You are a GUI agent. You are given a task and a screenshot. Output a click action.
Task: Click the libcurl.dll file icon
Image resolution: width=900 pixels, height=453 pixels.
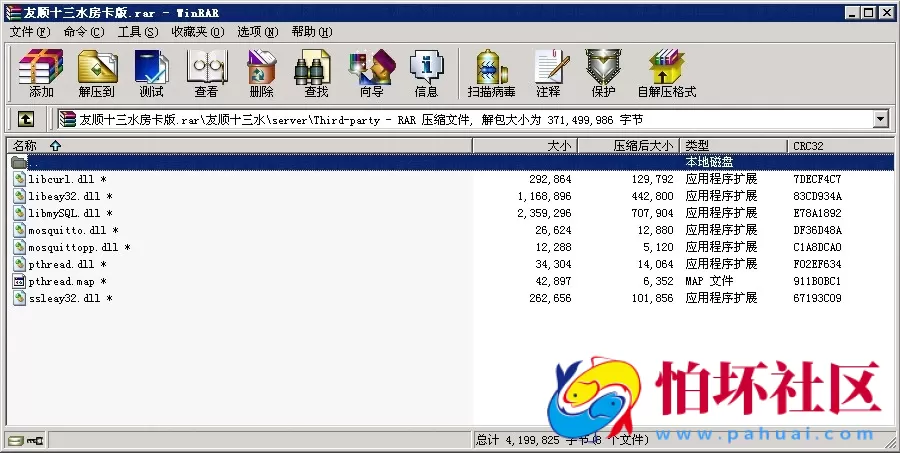pyautogui.click(x=20, y=179)
